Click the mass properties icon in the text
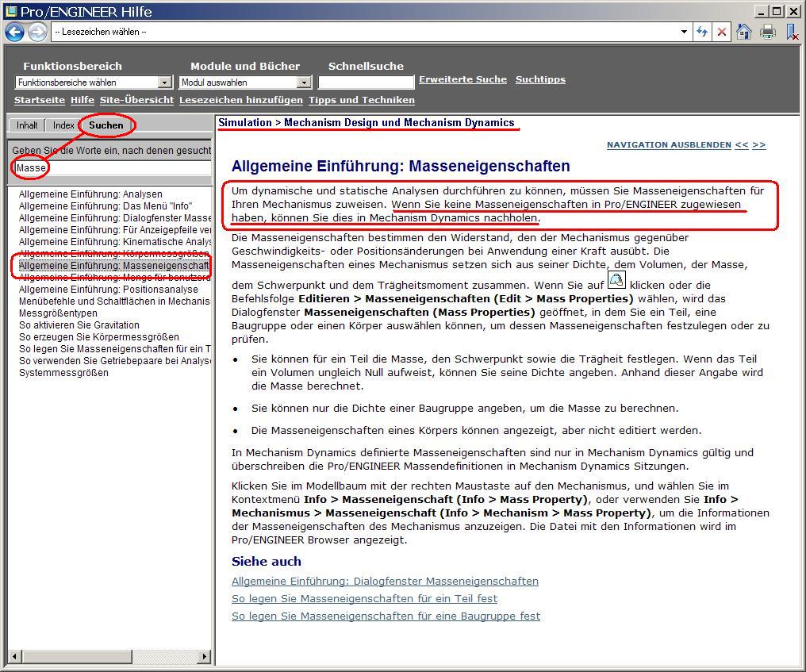The width and height of the screenshot is (806, 672). pos(616,280)
